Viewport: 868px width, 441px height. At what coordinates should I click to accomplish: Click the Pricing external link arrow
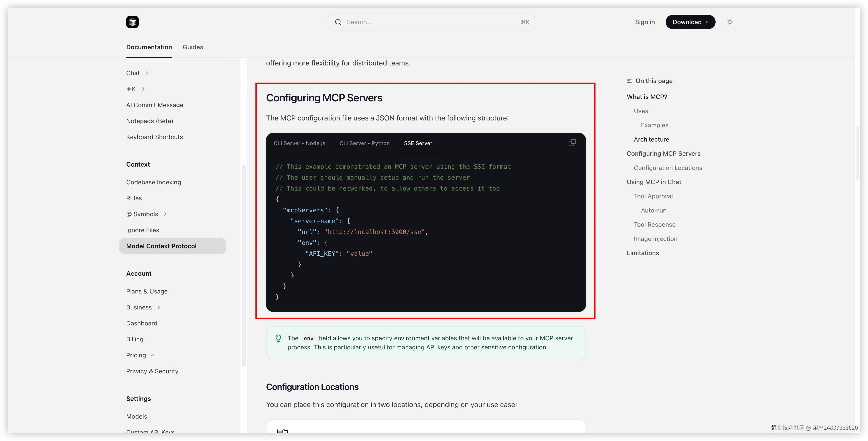click(x=152, y=355)
